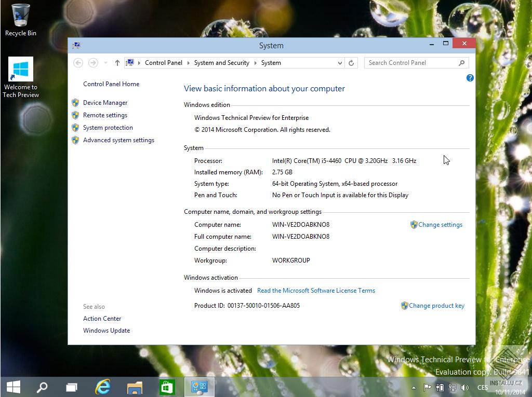Screen dimensions: 532x397
Task: Open Windows Update under See also
Action: (x=107, y=330)
